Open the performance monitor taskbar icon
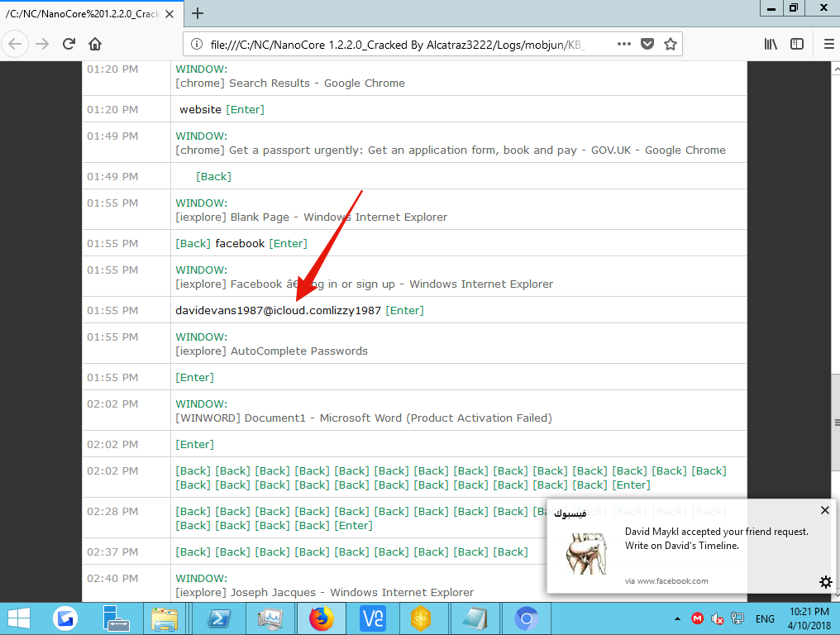 270,619
